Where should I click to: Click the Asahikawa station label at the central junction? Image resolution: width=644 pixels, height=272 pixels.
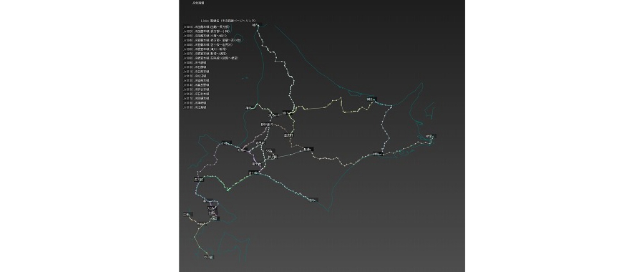285,112
